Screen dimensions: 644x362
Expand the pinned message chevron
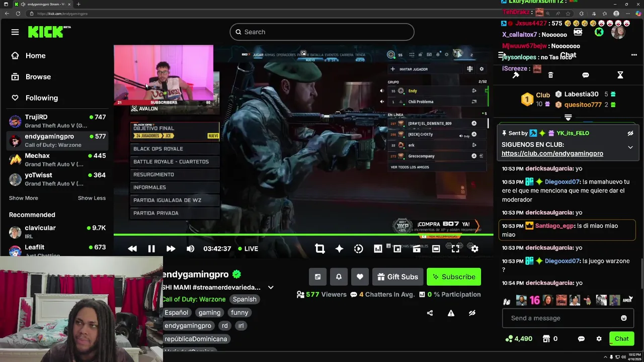630,147
